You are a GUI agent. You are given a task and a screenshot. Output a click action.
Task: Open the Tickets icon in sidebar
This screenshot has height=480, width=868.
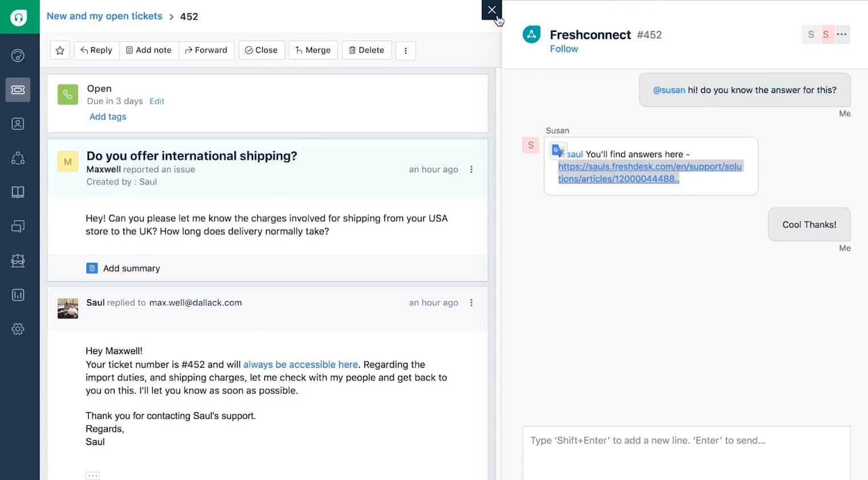pyautogui.click(x=18, y=90)
